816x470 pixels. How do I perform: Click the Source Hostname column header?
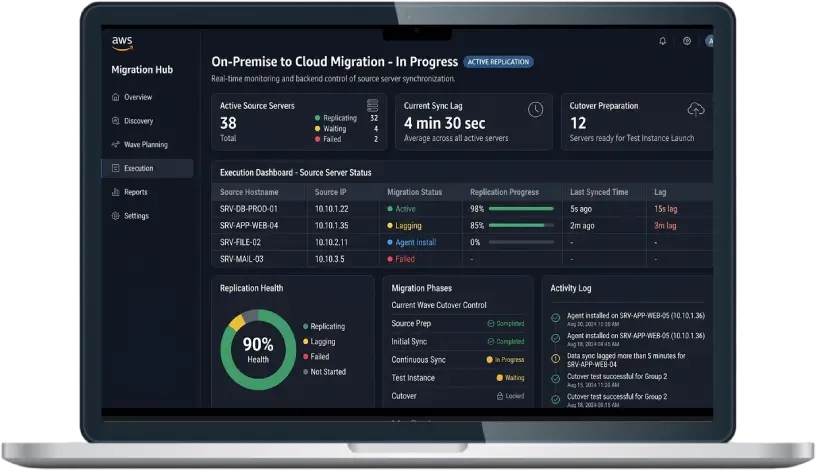(x=249, y=192)
